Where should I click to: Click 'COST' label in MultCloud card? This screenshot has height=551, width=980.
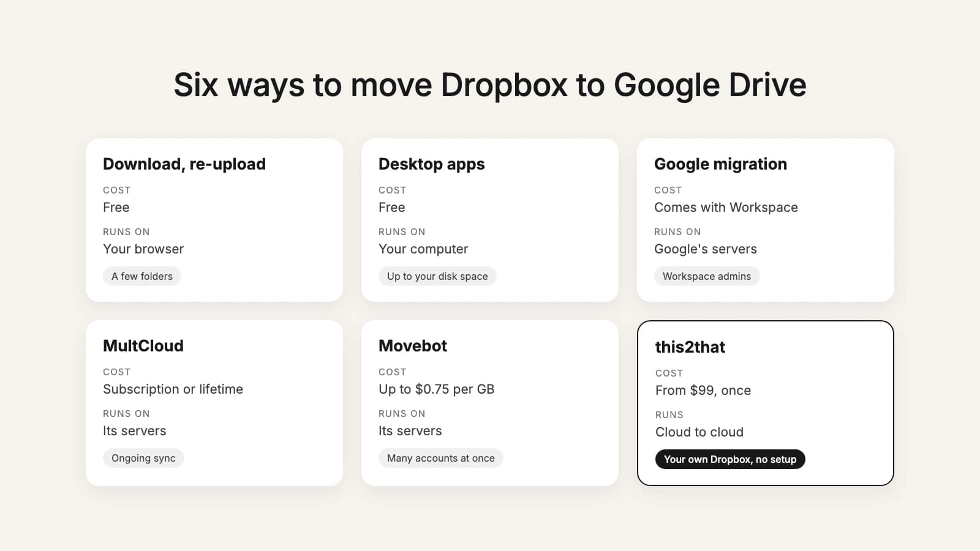tap(116, 372)
